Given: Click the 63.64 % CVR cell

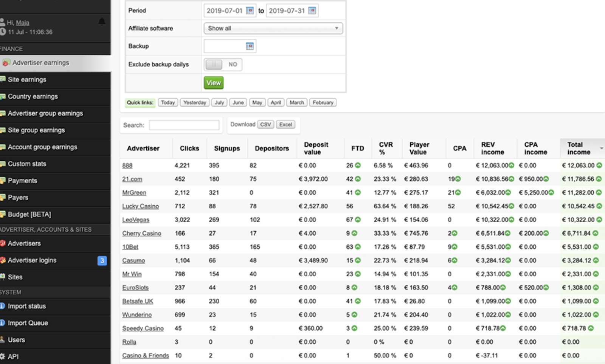Looking at the screenshot, I should tap(385, 206).
